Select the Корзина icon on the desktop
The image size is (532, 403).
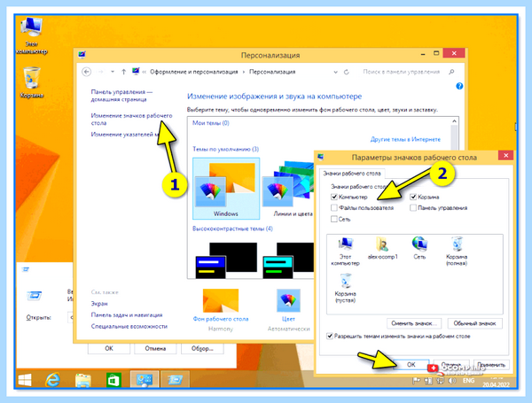click(32, 82)
